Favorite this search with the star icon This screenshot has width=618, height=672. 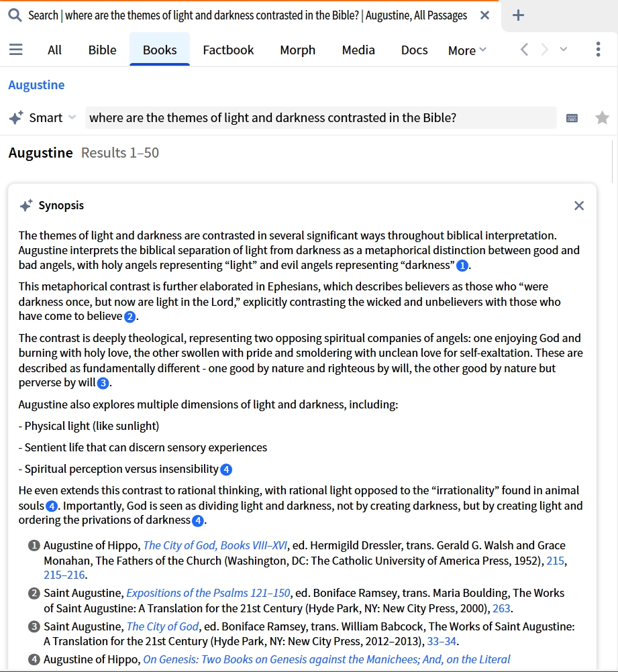(x=602, y=117)
